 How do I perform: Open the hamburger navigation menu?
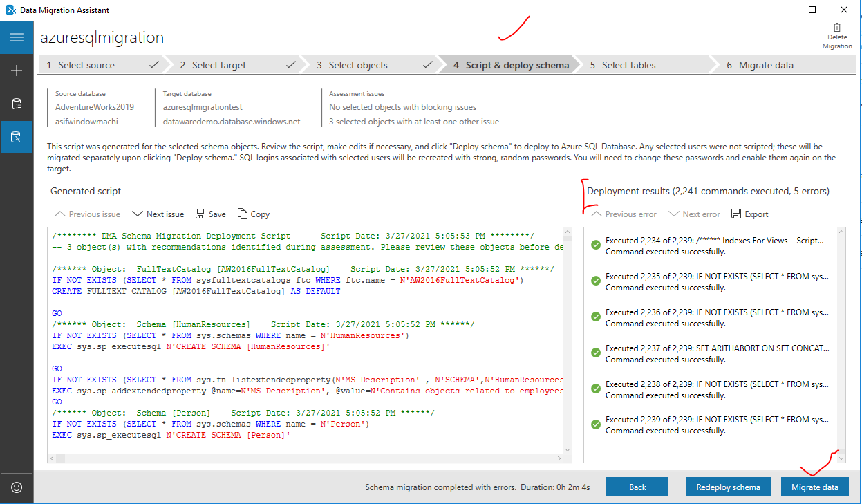(x=16, y=37)
